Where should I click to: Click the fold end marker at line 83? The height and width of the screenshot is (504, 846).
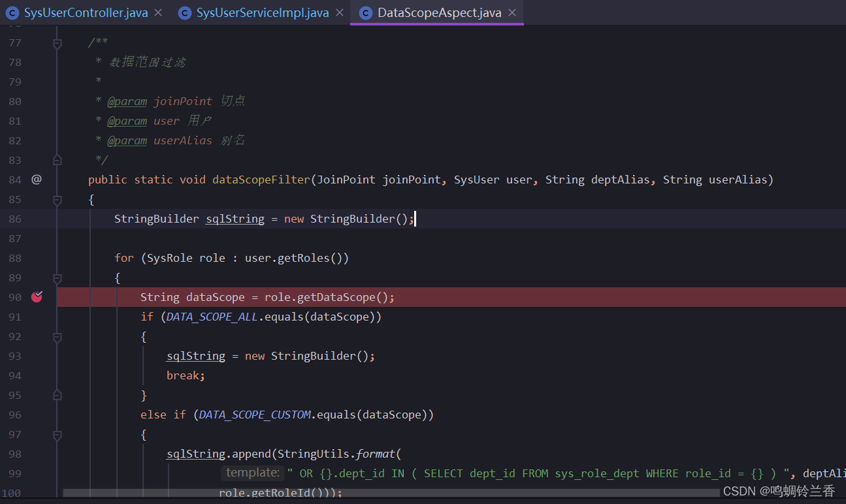(57, 160)
